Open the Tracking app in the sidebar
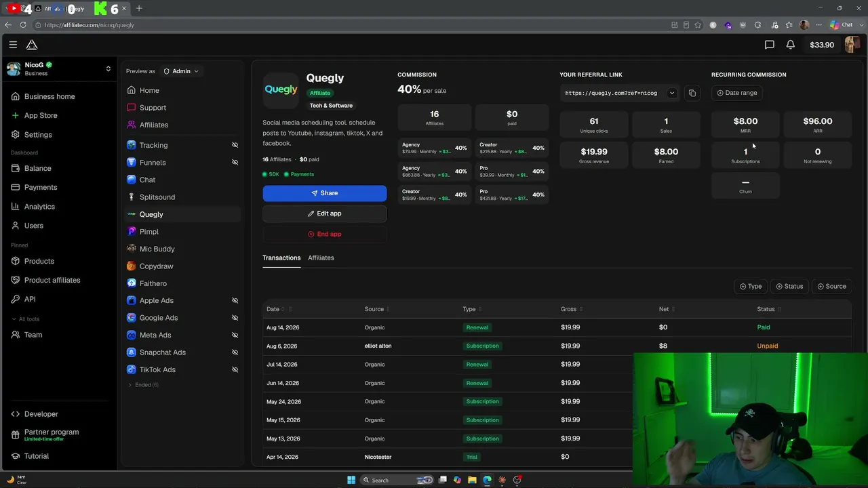The height and width of the screenshot is (488, 868). click(x=153, y=145)
